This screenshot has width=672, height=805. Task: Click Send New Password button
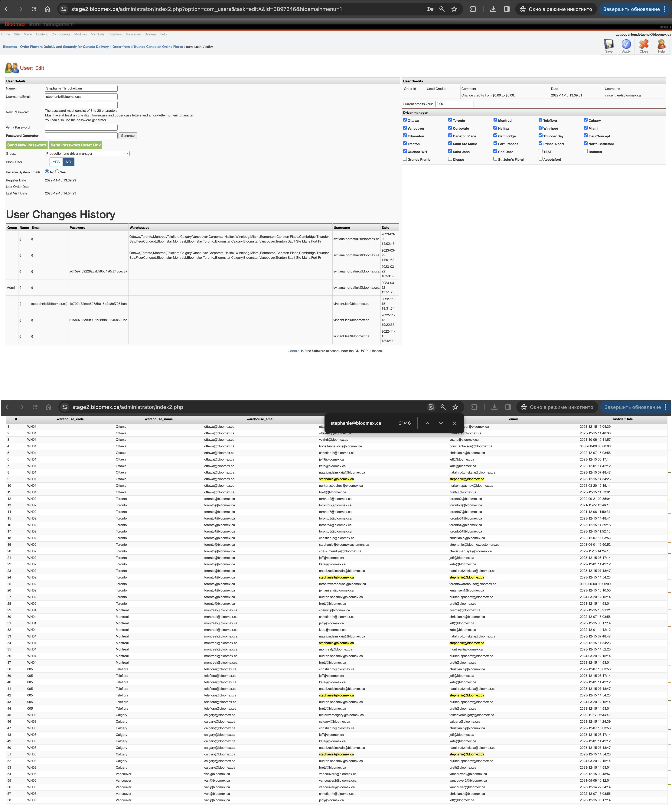[26, 145]
